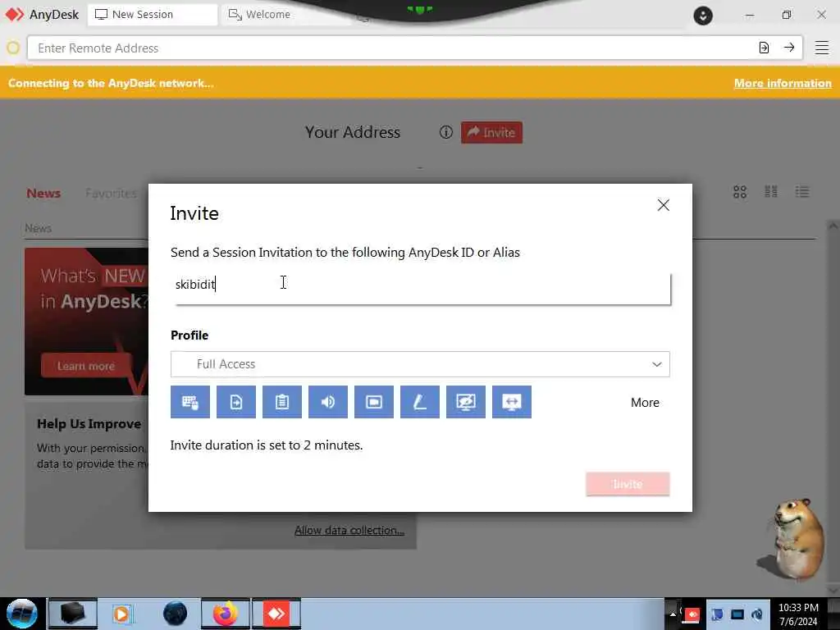
Task: Click the connection status circle indicator
Action: click(13, 48)
